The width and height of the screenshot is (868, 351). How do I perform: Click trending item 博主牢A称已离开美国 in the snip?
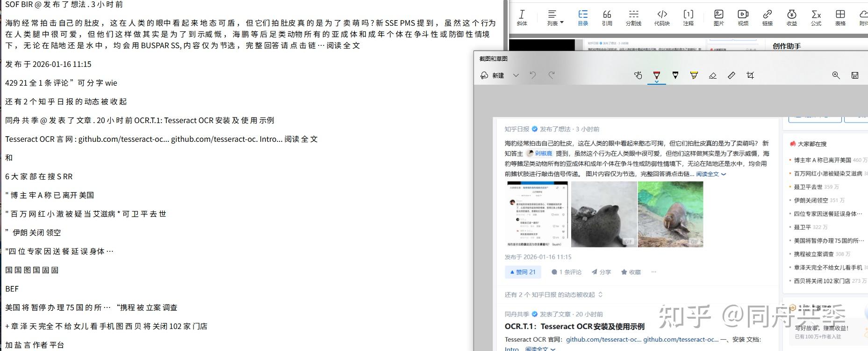click(x=822, y=160)
